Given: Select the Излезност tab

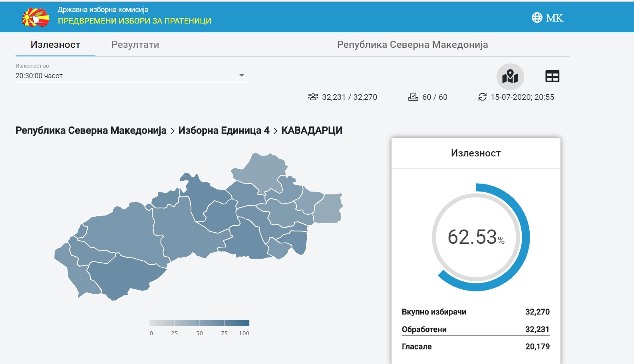Looking at the screenshot, I should pyautogui.click(x=56, y=45).
